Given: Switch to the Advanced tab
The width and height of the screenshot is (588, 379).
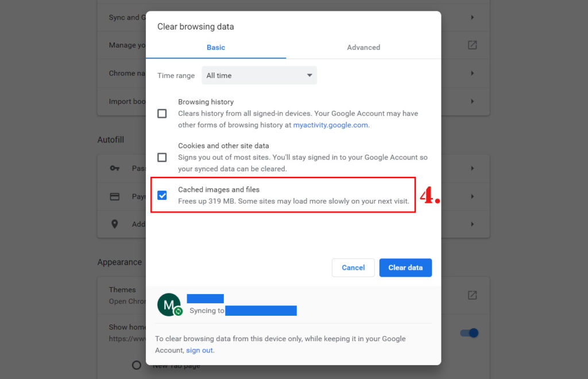Looking at the screenshot, I should [363, 47].
